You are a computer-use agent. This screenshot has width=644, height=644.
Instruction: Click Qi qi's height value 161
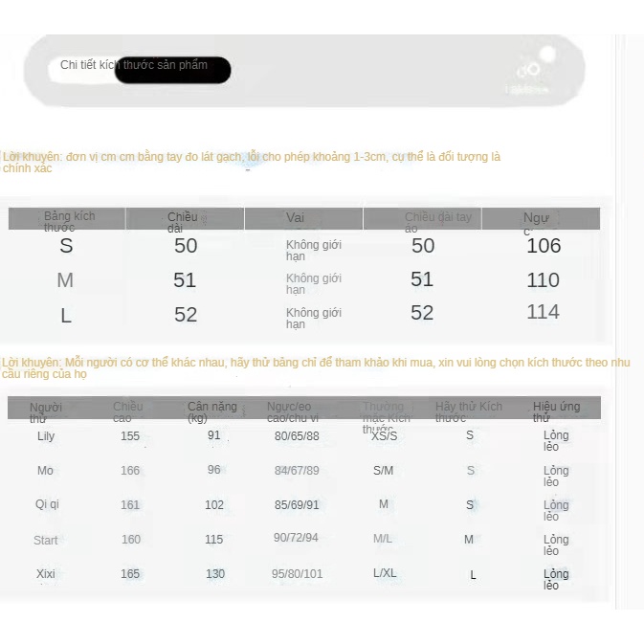pos(130,505)
